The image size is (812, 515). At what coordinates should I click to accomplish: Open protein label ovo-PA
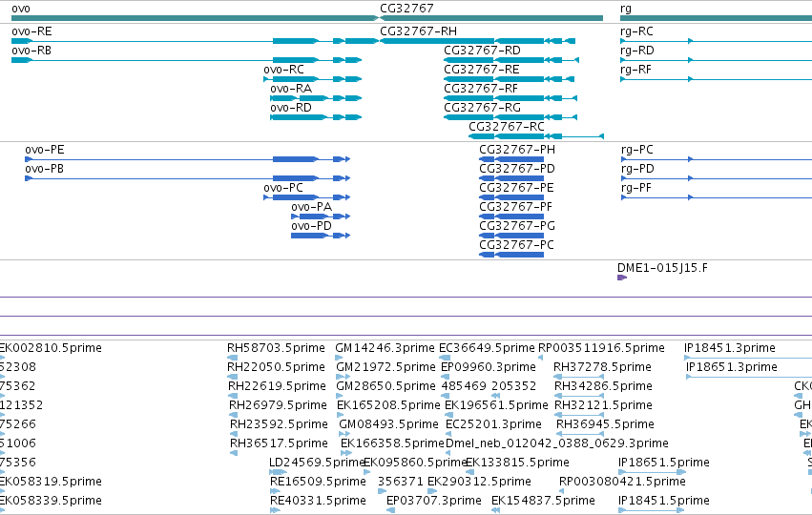click(x=312, y=207)
